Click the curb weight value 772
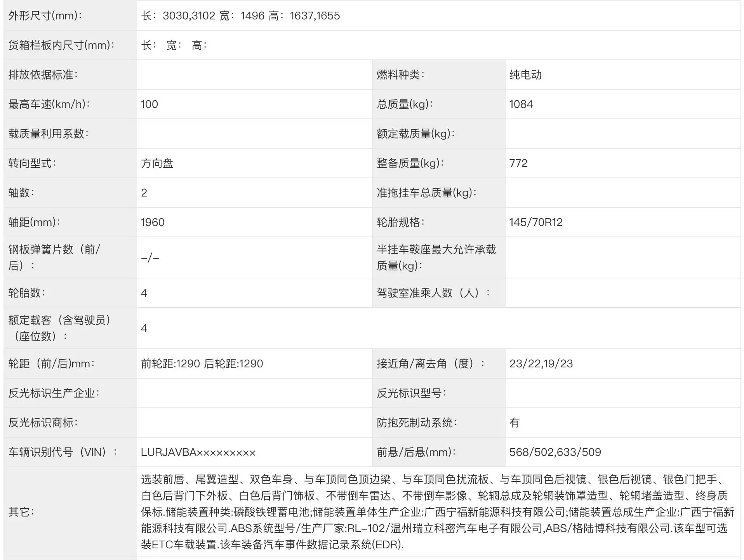 click(519, 163)
